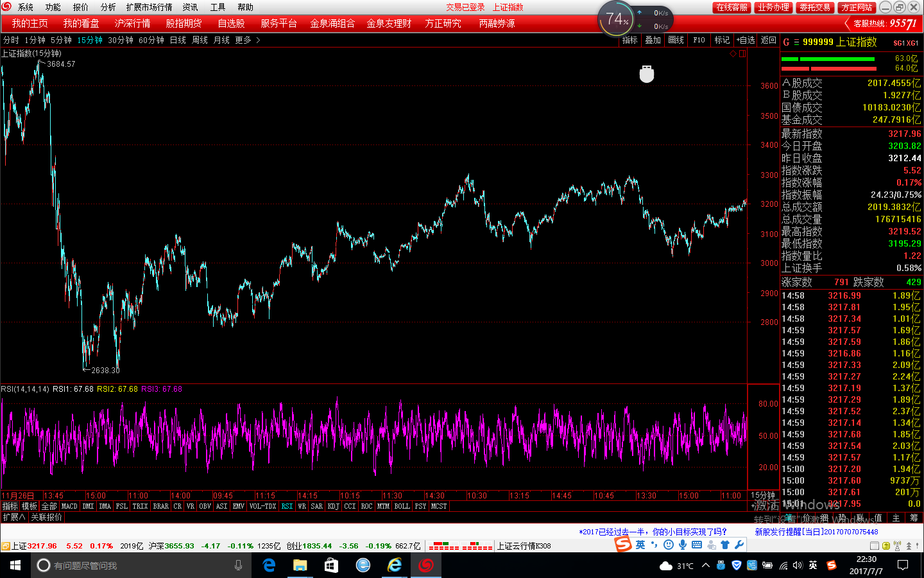Open the Windows Start menu

coord(15,565)
